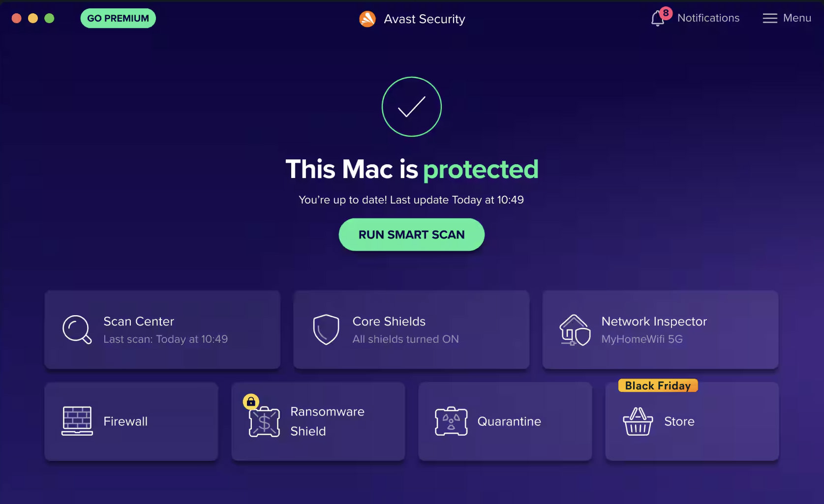Click the GO PREMIUM button
Screen dimensions: 824x504
[118, 18]
